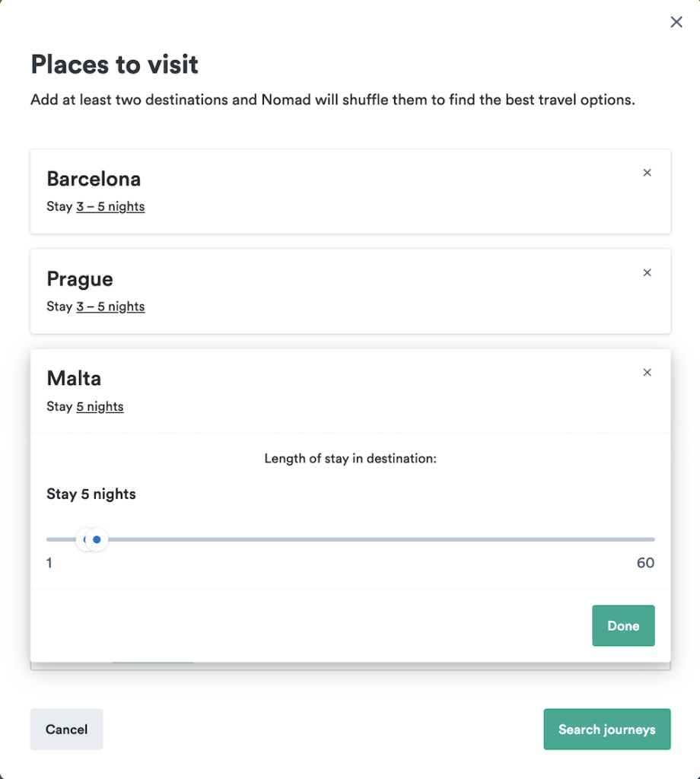Click the bold Stay 5 nights label
700x779 pixels.
click(91, 494)
